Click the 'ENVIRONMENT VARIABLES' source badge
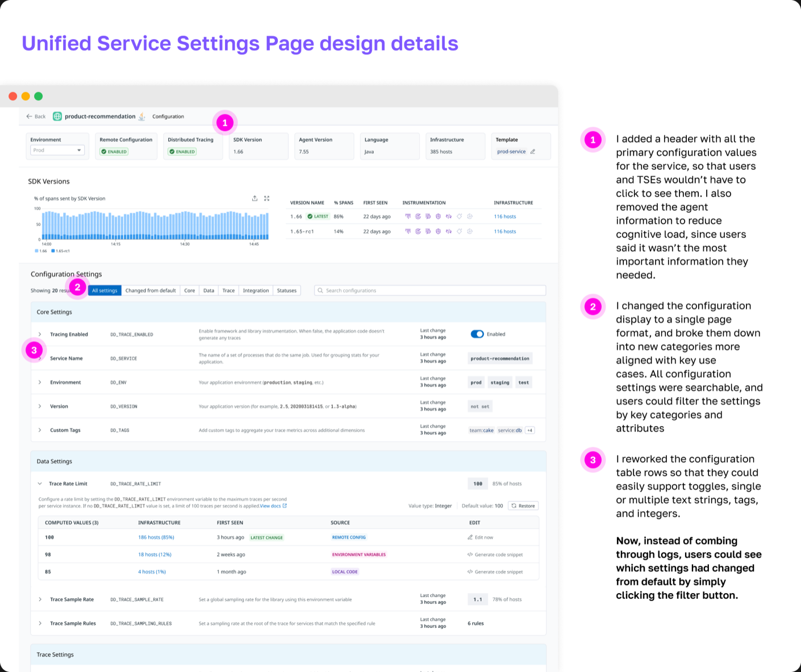The image size is (801, 672). [359, 554]
